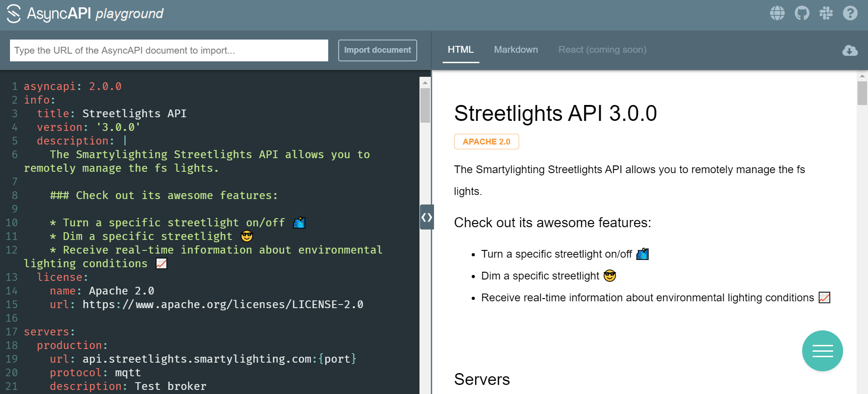Click 'description: Test broker' code line
Screen dimensions: 868x394
coord(128,386)
